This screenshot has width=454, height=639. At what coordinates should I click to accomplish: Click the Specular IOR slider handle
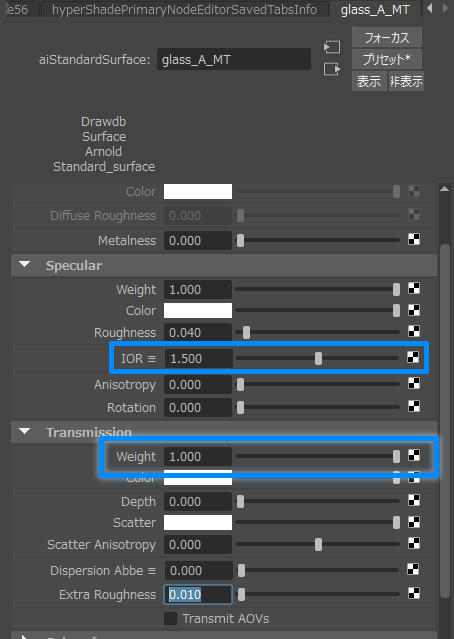(x=318, y=359)
